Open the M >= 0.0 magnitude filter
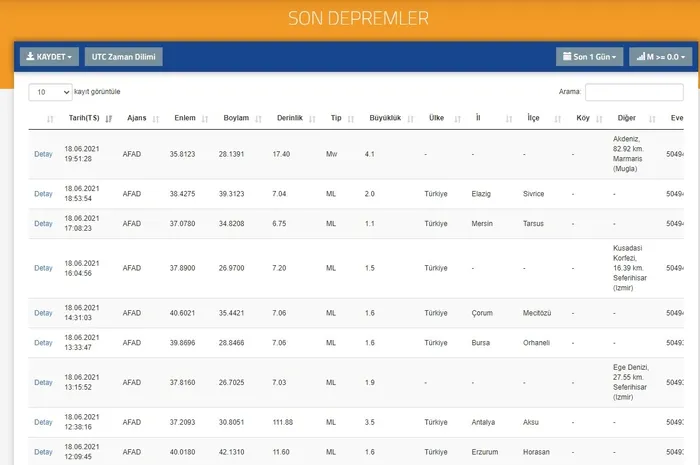700x465 pixels. pyautogui.click(x=661, y=57)
